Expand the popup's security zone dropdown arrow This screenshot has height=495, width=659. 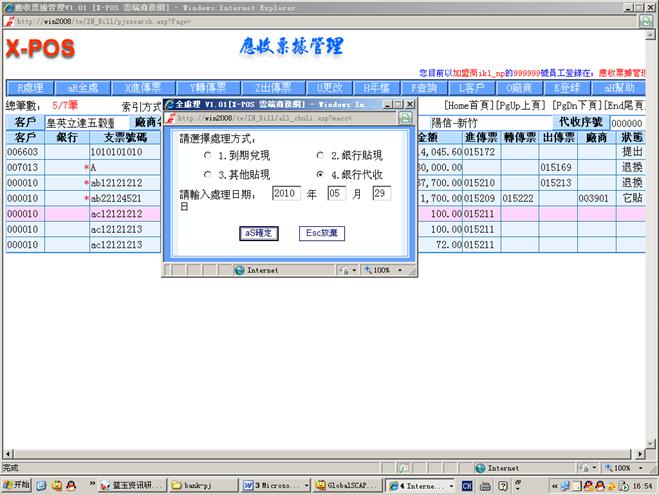(x=354, y=270)
